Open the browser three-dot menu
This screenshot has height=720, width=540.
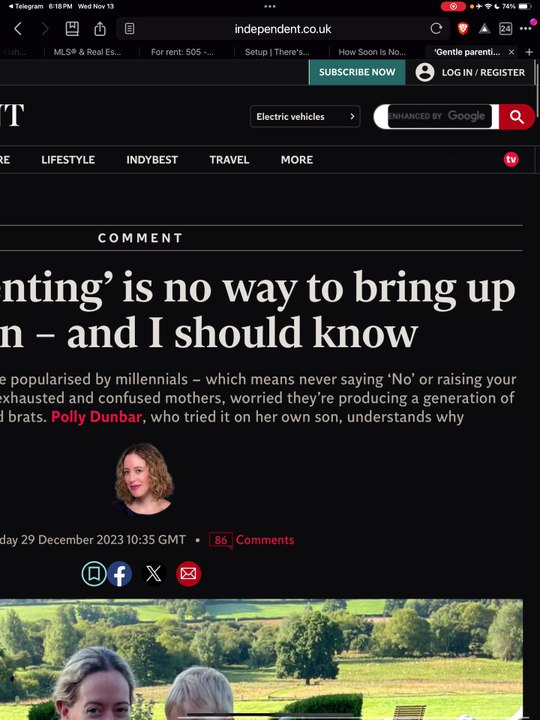(x=526, y=28)
